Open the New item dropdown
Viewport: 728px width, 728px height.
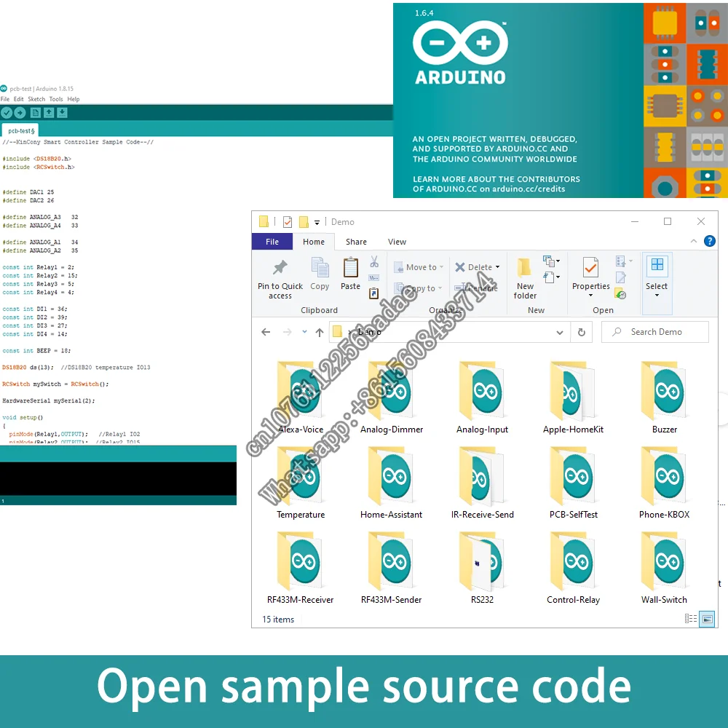[551, 261]
